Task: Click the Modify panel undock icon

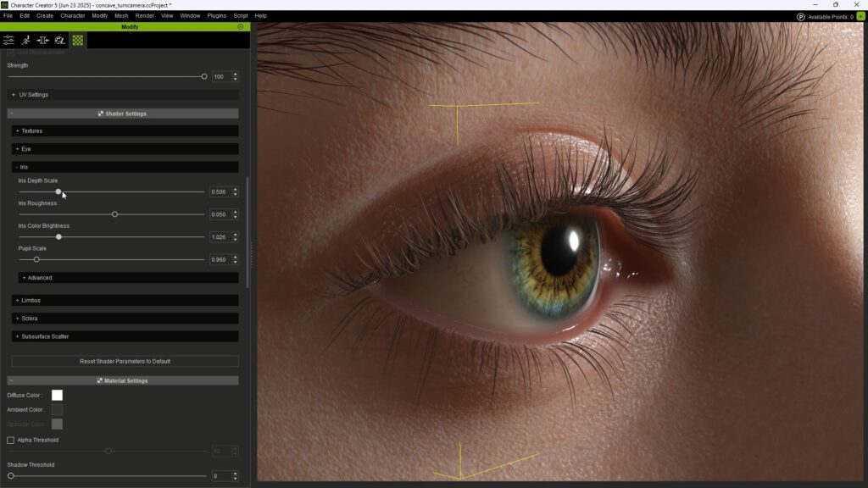Action: pos(240,27)
